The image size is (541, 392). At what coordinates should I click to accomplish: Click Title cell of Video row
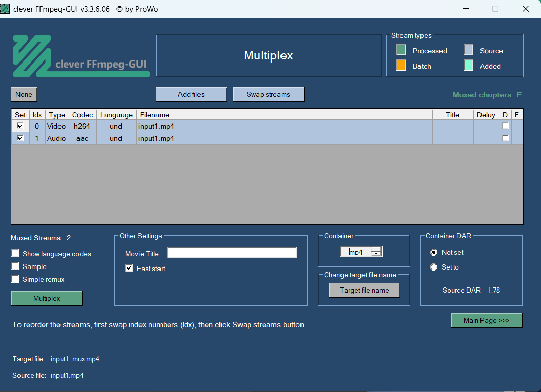click(x=453, y=126)
